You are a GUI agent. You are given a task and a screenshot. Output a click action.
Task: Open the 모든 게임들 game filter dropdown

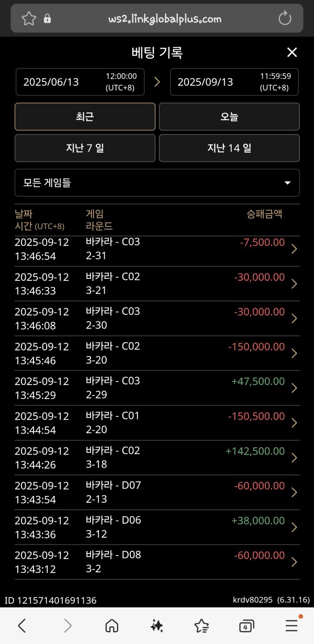(157, 183)
